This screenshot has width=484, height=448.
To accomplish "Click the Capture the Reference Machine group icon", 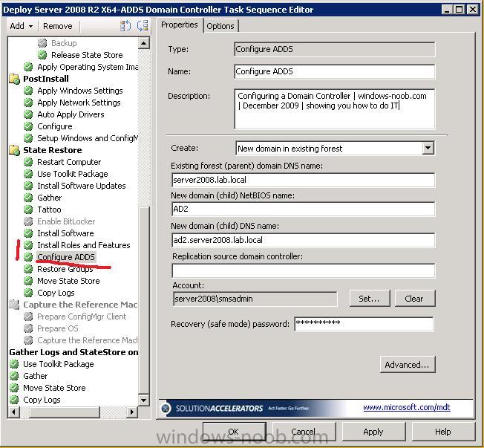I will tap(15, 305).
